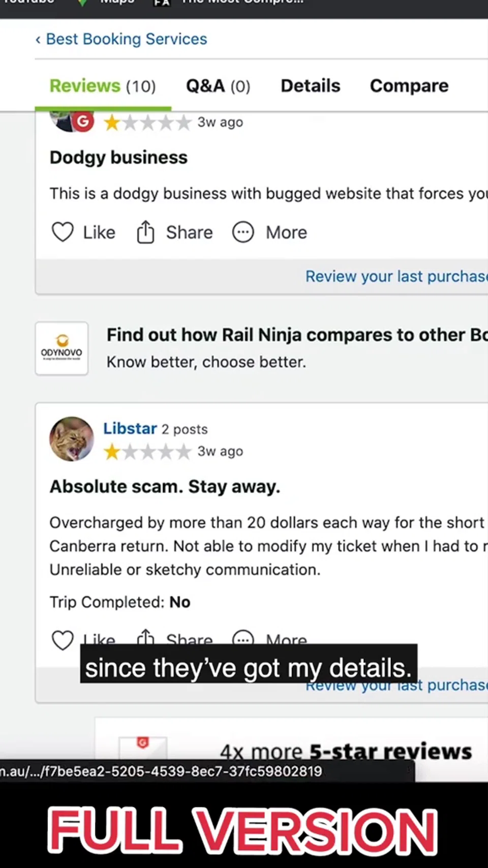Click the Dodgy business review title
This screenshot has width=488, height=868.
click(x=118, y=158)
